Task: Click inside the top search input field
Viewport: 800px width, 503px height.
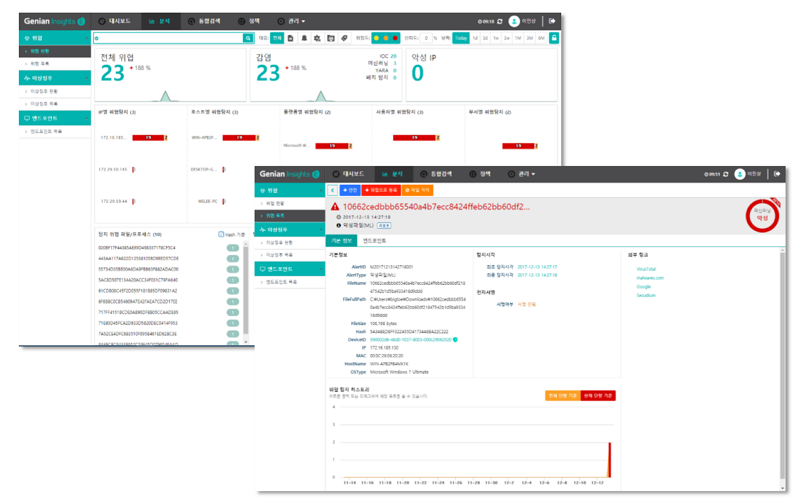Action: (168, 38)
